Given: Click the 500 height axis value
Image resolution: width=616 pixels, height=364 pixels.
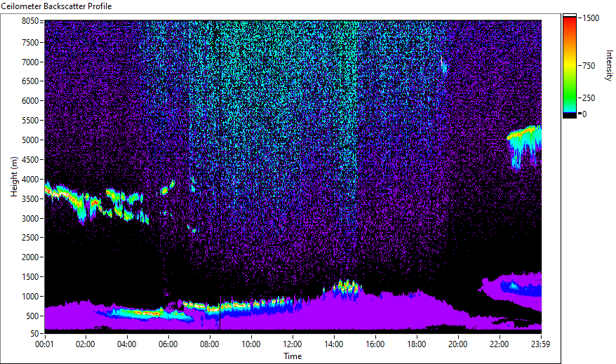Looking at the screenshot, I should (x=32, y=316).
